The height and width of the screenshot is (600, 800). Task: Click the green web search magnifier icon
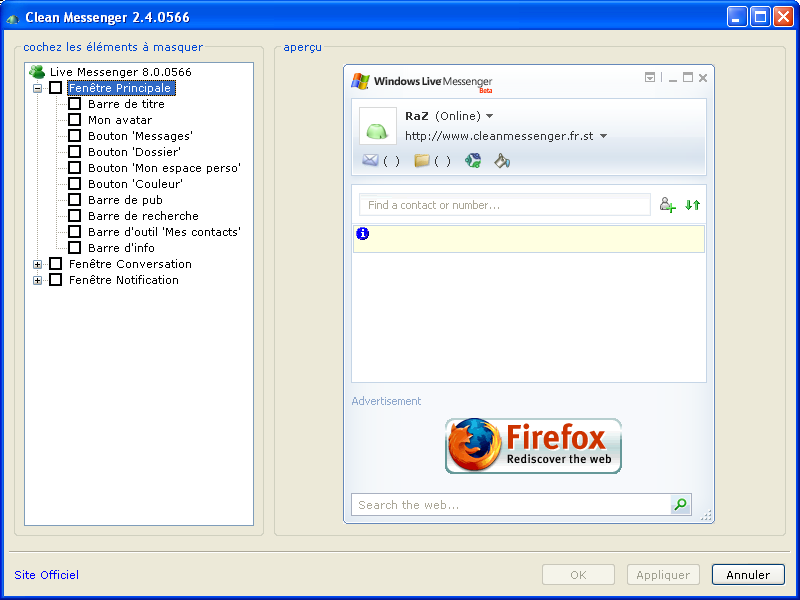pos(681,505)
